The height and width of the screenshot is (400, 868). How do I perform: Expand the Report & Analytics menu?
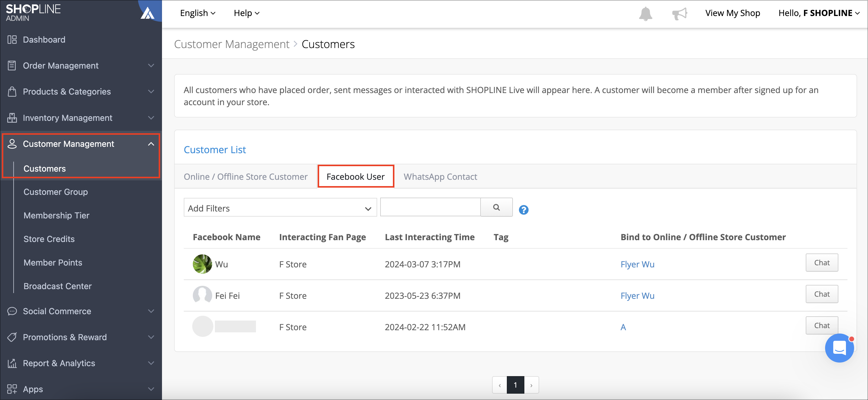click(151, 363)
